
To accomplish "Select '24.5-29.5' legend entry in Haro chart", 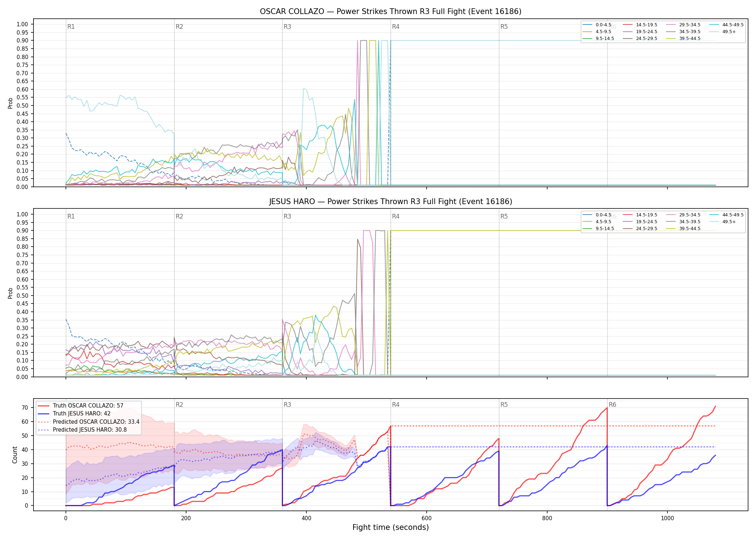I will (x=640, y=229).
